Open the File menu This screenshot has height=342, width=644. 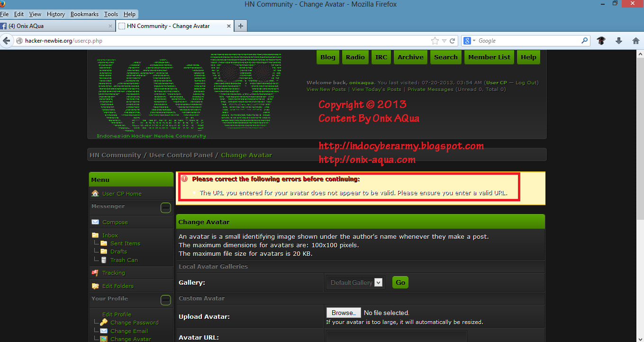pyautogui.click(x=4, y=14)
